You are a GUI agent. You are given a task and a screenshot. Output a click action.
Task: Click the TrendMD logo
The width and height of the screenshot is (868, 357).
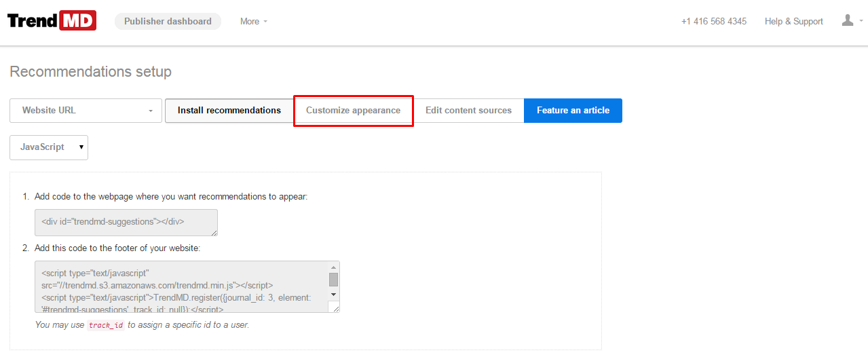point(52,21)
